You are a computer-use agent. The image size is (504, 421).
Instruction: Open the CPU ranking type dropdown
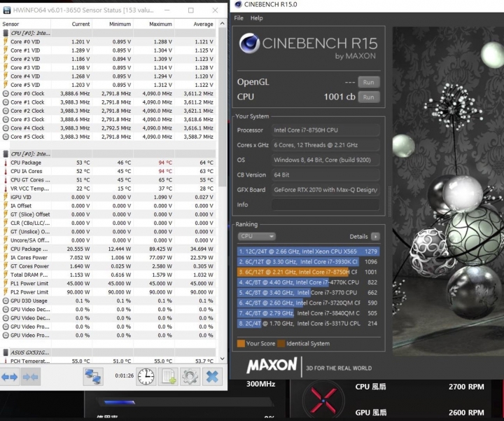[256, 236]
